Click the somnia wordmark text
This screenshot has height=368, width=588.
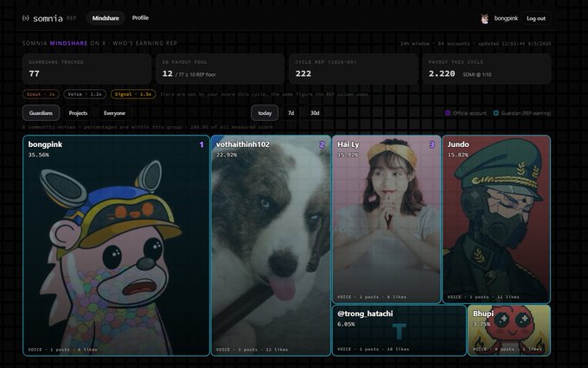pos(48,18)
